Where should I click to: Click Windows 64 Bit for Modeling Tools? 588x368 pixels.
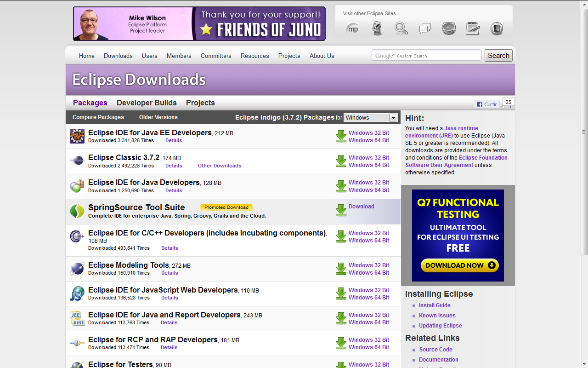pos(369,273)
